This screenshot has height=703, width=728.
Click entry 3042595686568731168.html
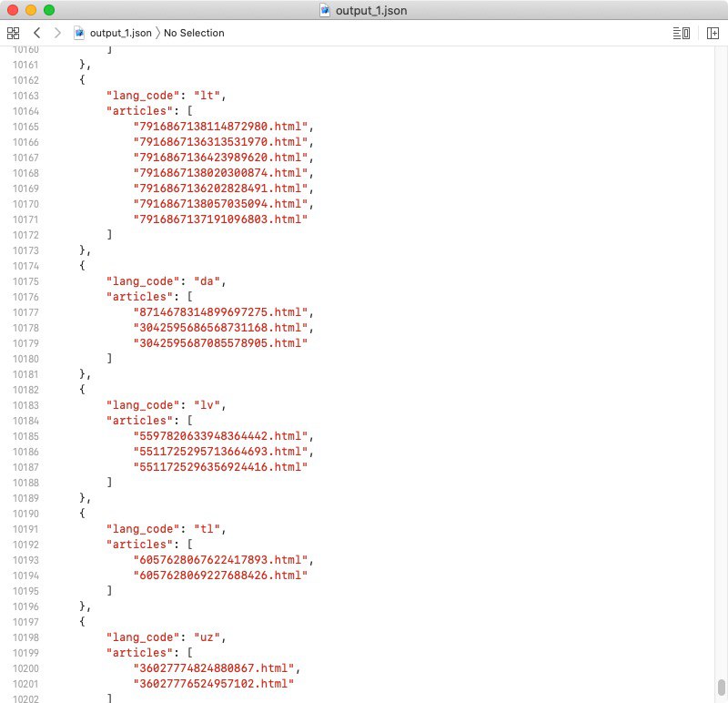click(x=220, y=328)
